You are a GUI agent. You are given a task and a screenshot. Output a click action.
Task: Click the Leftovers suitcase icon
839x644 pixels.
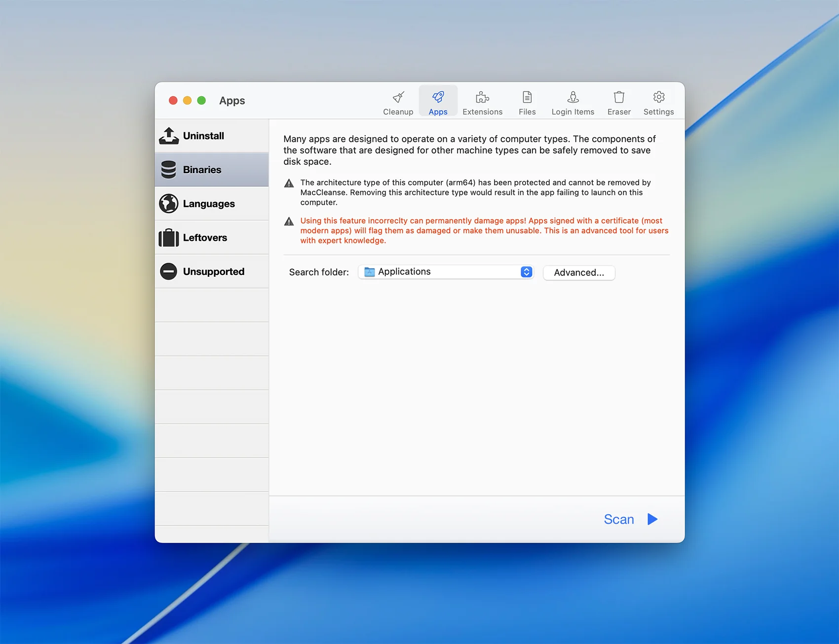[169, 238]
